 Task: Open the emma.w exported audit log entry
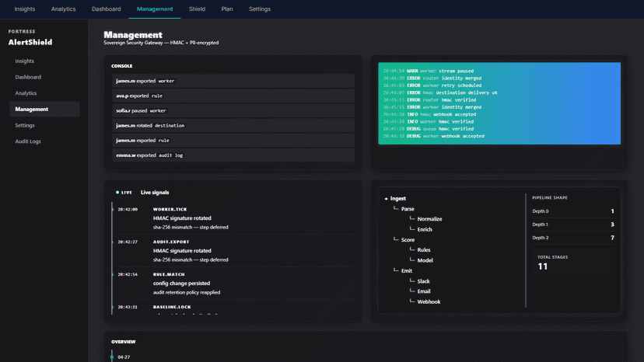click(x=233, y=155)
